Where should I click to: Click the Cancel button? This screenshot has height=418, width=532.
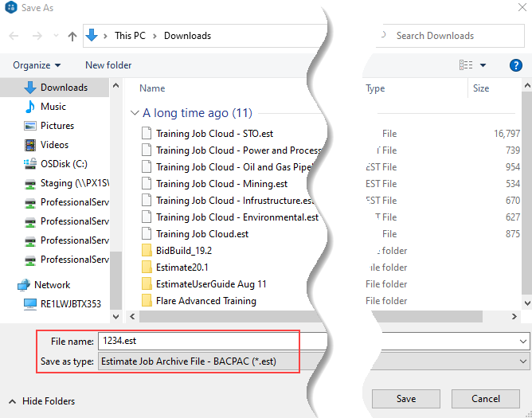pyautogui.click(x=486, y=399)
